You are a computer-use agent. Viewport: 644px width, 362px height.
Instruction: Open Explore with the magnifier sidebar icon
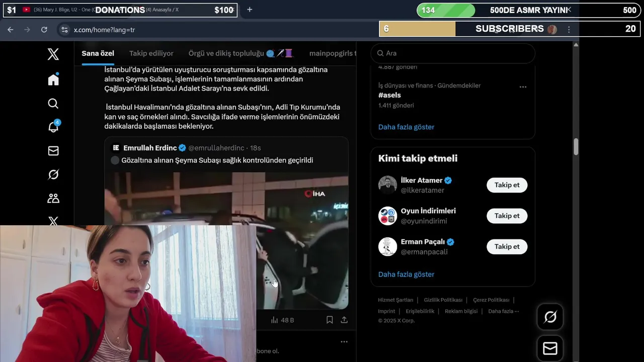click(x=53, y=104)
